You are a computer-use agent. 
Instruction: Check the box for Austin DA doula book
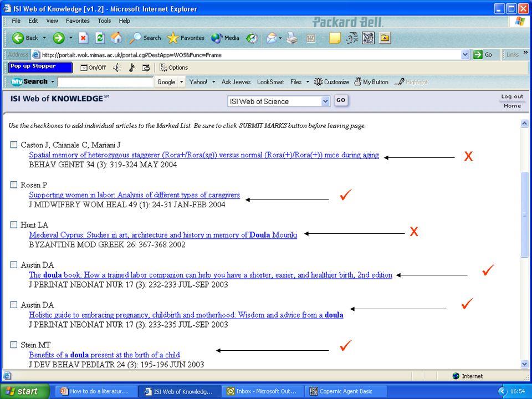[x=13, y=265]
